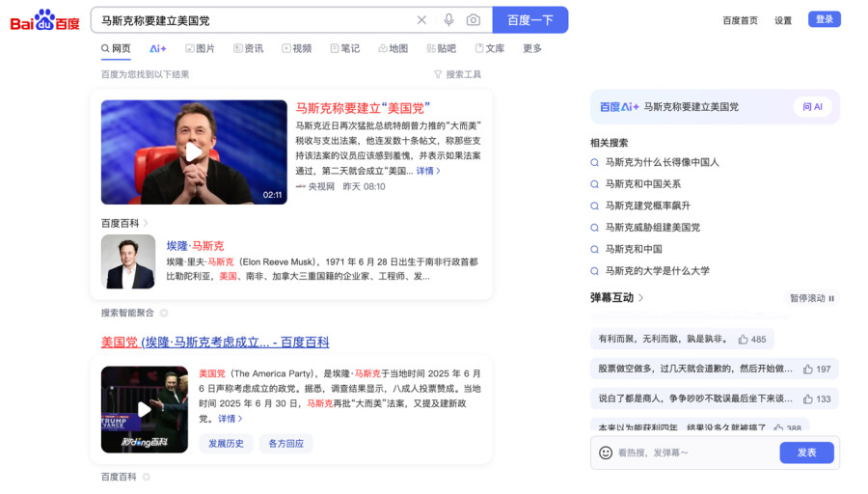Screen dimensions: 868x494
Task: Switch to the Ai+ tab
Action: (x=158, y=49)
